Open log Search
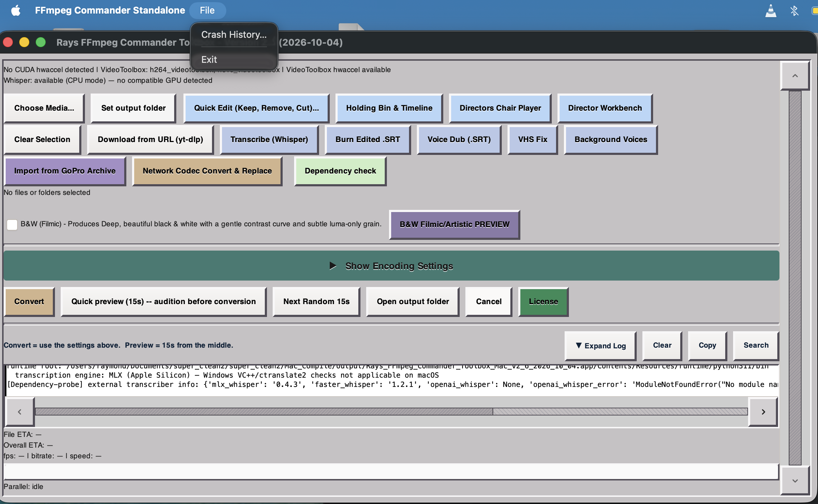The width and height of the screenshot is (818, 504). pos(756,346)
